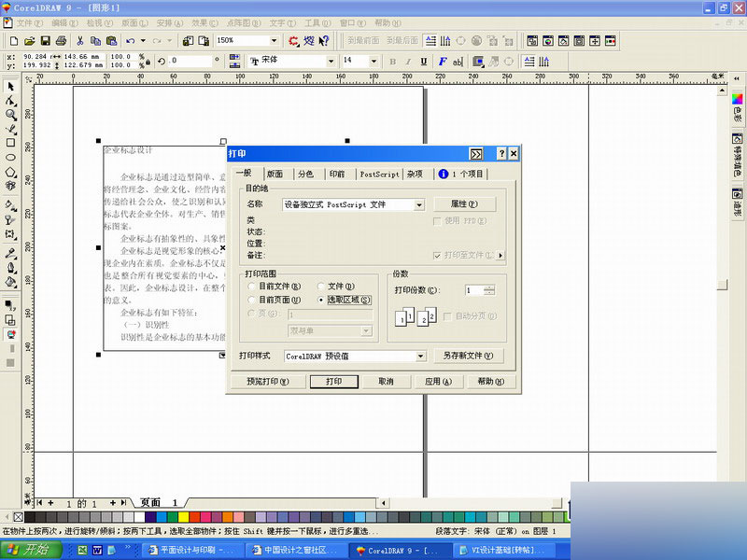Select the 选取区域 print range radio button
Image resolution: width=747 pixels, height=560 pixels.
[x=319, y=300]
